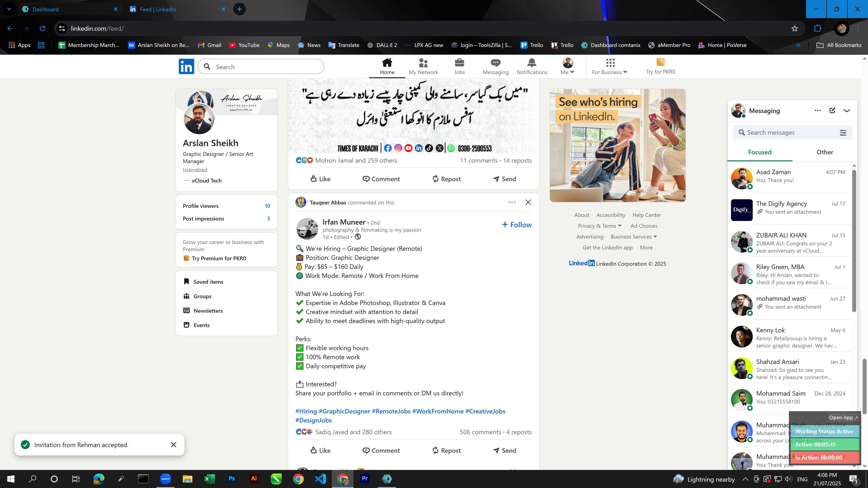Open Premiere Pro from taskbar
The image size is (868, 488).
365,479
